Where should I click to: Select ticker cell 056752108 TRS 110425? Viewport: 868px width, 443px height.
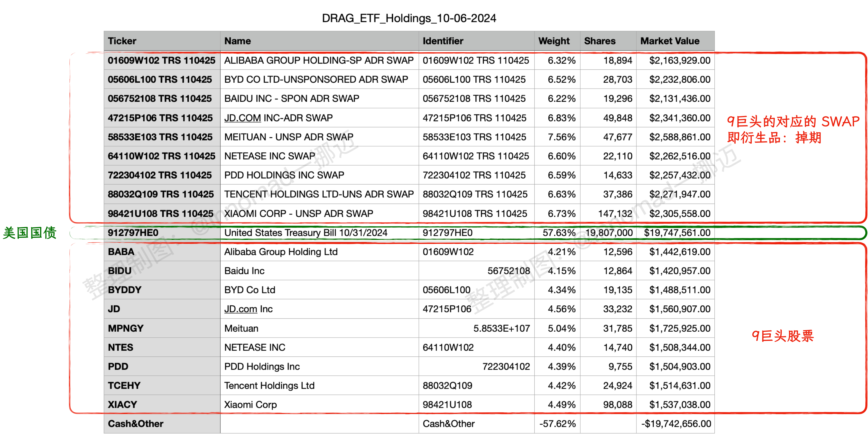[162, 99]
